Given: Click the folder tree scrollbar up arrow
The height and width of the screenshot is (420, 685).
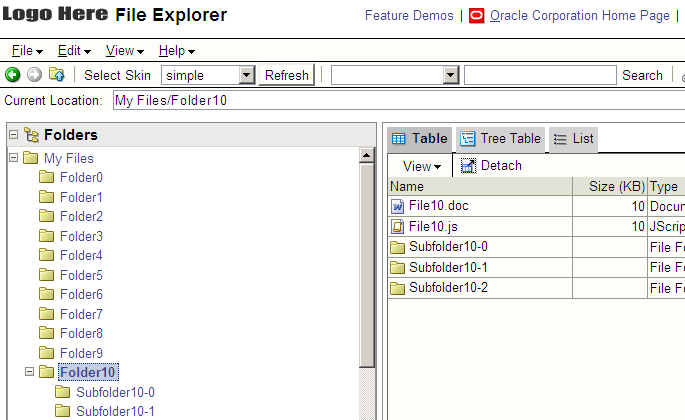Looking at the screenshot, I should [367, 155].
